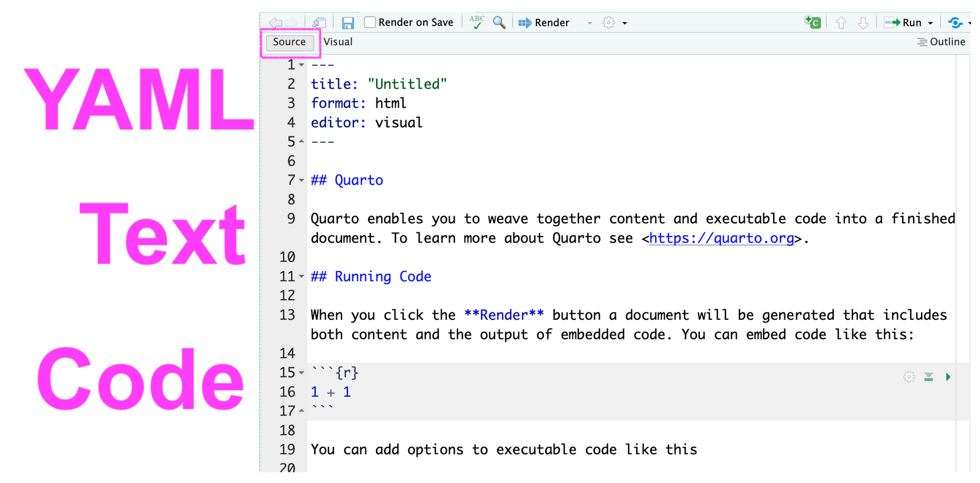Click the Render button
Viewport: 980px width, 483px height.
544,23
